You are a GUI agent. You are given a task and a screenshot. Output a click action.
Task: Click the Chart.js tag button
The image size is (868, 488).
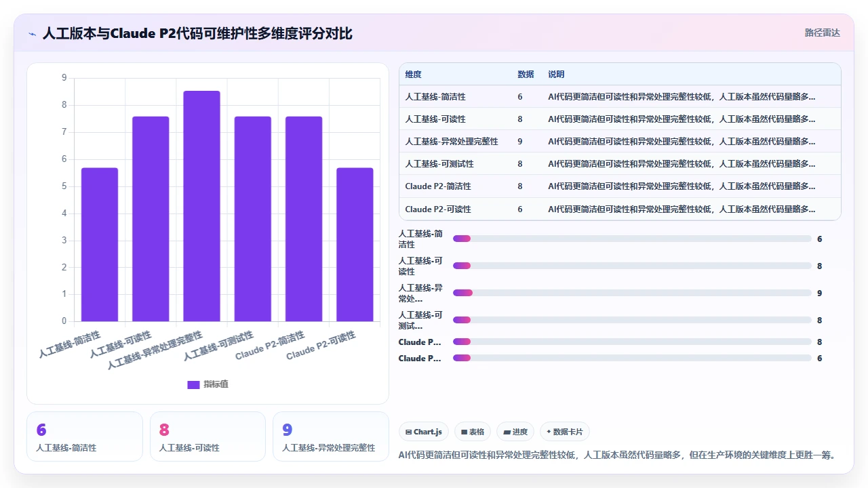tap(424, 432)
